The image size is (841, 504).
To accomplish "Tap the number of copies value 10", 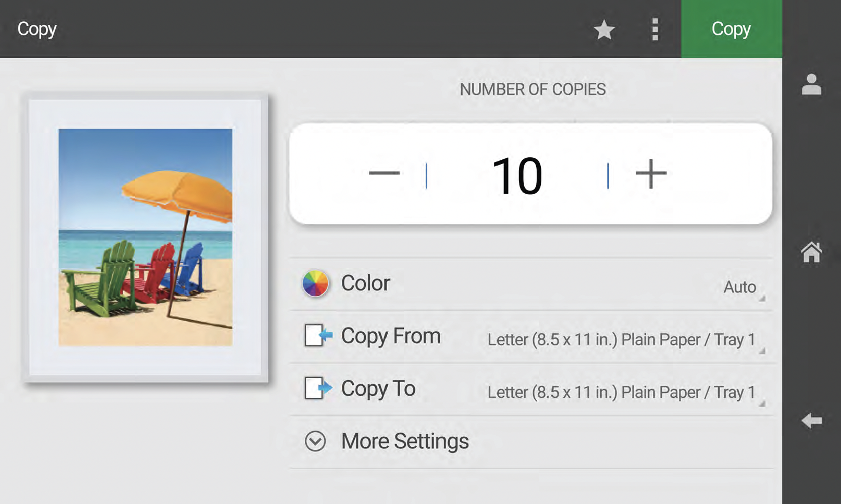I will click(x=517, y=177).
